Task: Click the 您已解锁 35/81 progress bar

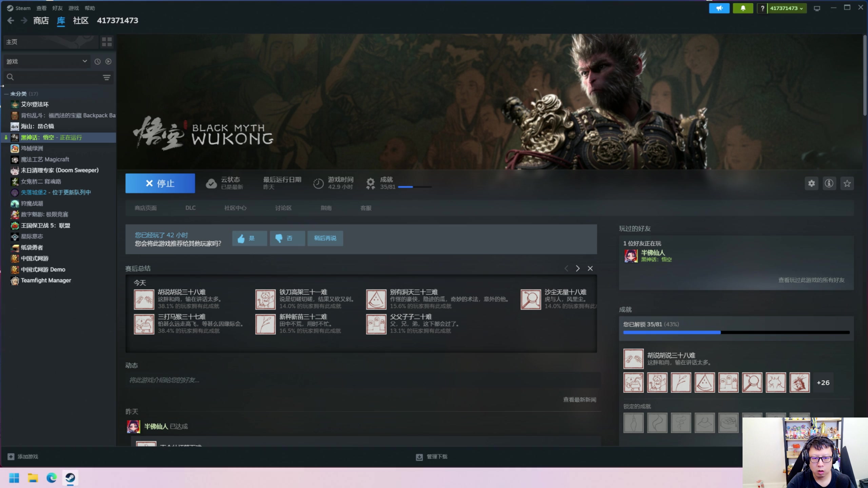Action: [x=736, y=333]
